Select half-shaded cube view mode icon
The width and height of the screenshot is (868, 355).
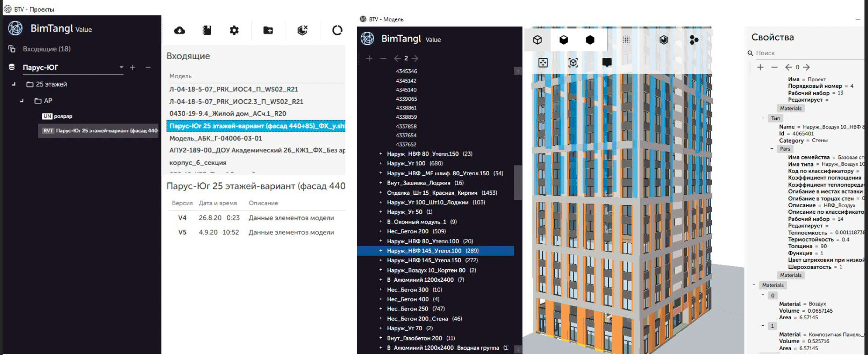coord(564,40)
